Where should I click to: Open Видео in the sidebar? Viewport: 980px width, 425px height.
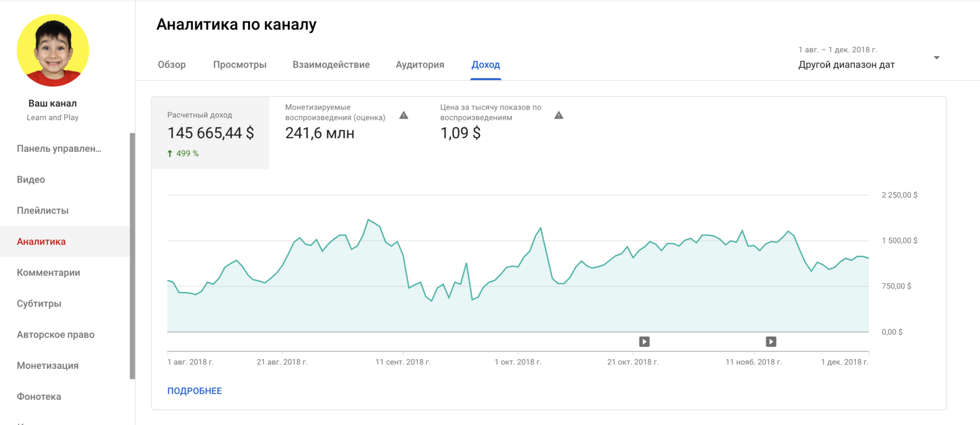coord(31,180)
